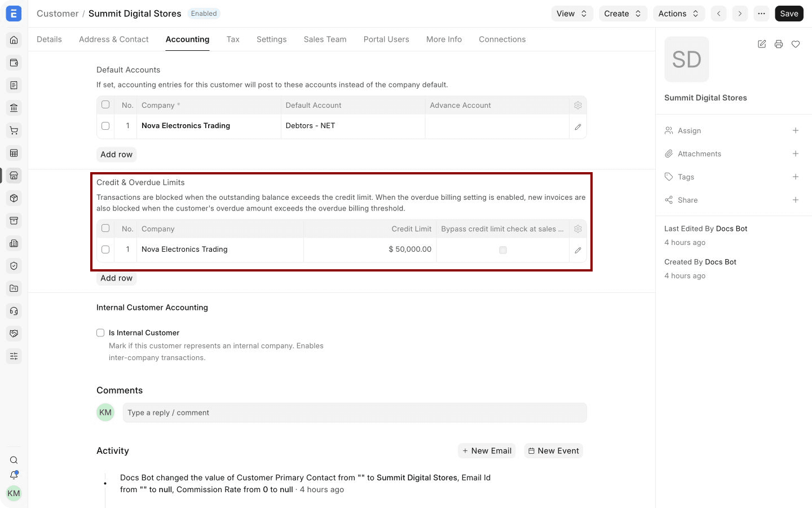Enable the Is Internal Customer checkbox
812x508 pixels.
(x=100, y=333)
